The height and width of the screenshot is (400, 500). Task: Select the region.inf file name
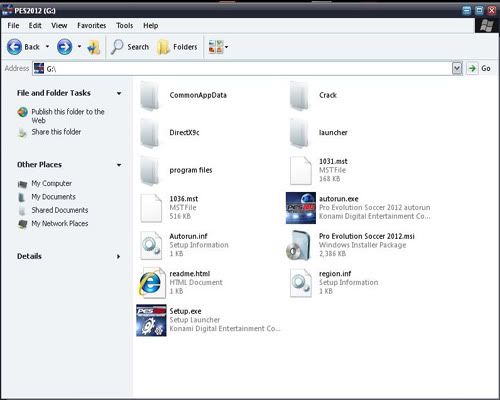pyautogui.click(x=335, y=274)
